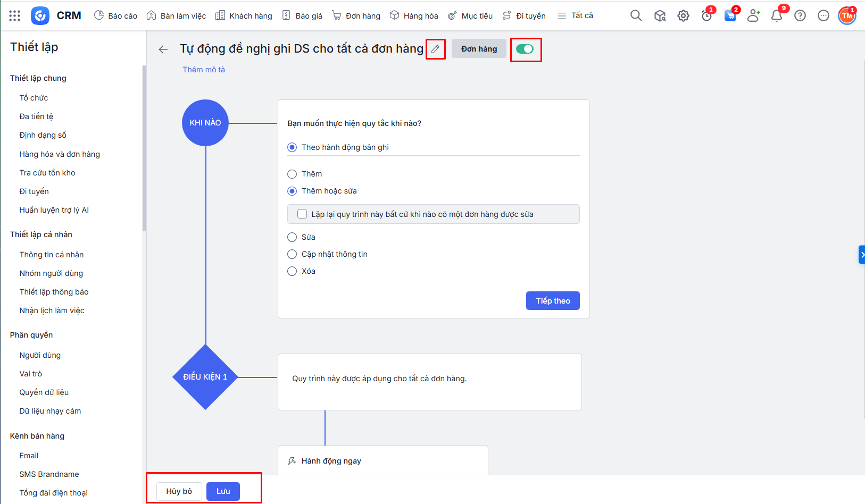
Task: Click the "Thêm mô tả" link
Action: pyautogui.click(x=204, y=70)
